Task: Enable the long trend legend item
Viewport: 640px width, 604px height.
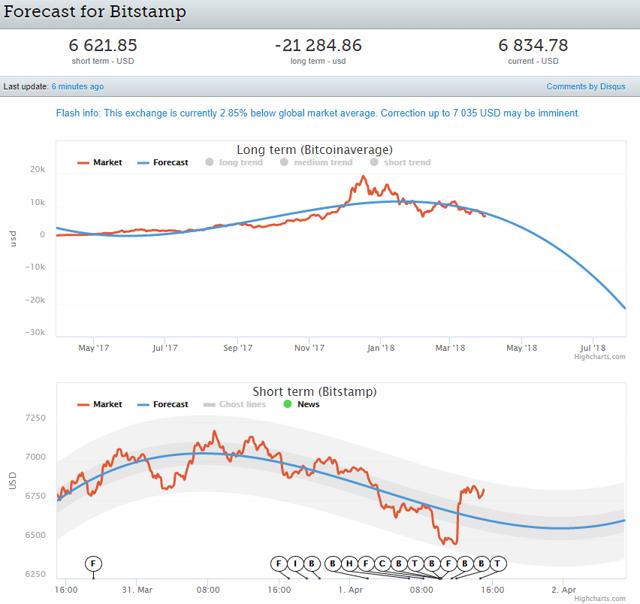Action: click(234, 162)
